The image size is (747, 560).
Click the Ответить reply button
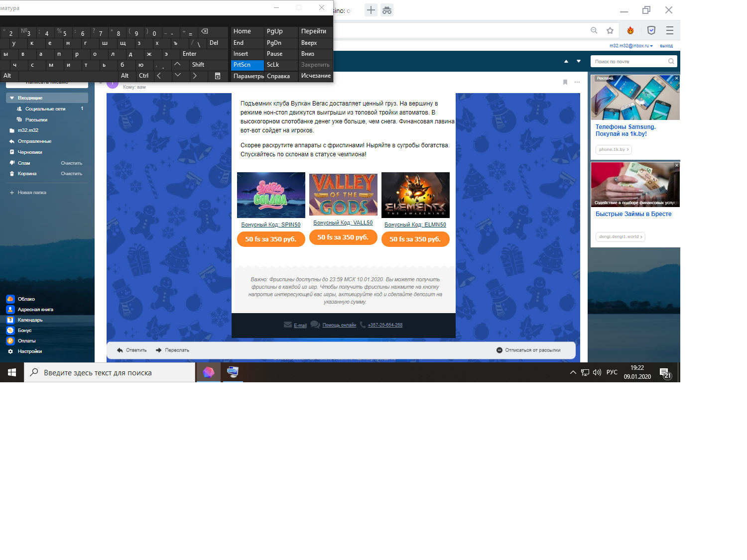coord(132,350)
